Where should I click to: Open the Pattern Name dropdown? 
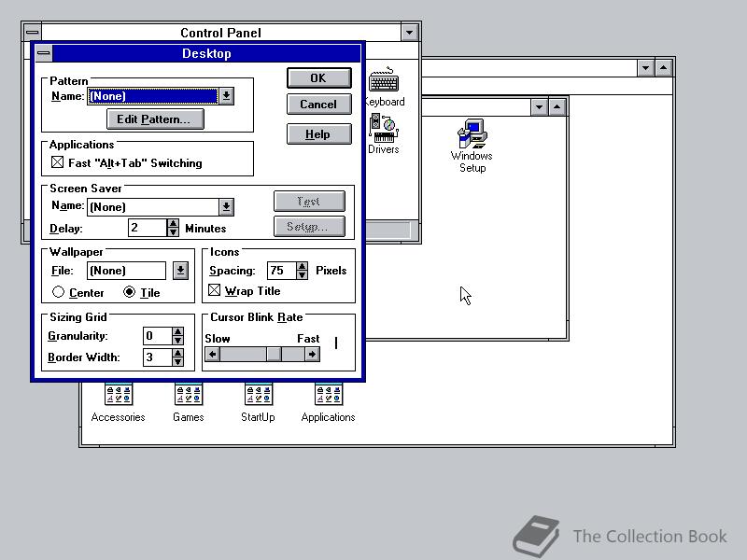click(x=225, y=95)
